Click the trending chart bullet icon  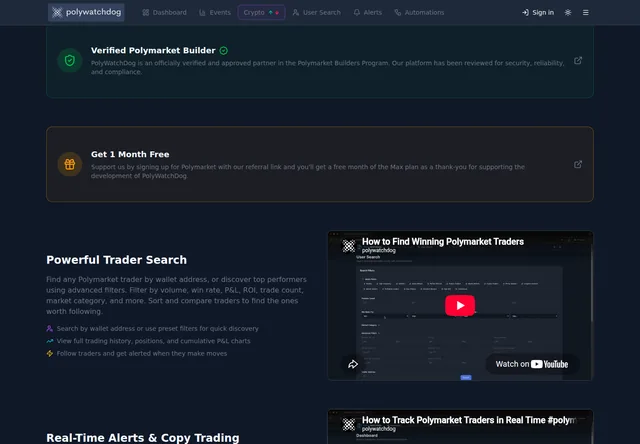[50, 341]
